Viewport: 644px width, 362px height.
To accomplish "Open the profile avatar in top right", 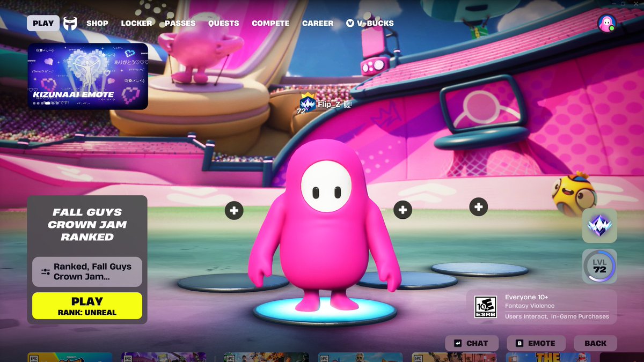I will 607,23.
